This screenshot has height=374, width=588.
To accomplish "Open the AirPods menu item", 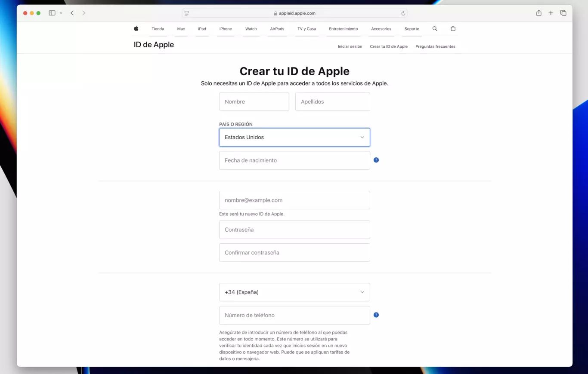I will click(277, 29).
